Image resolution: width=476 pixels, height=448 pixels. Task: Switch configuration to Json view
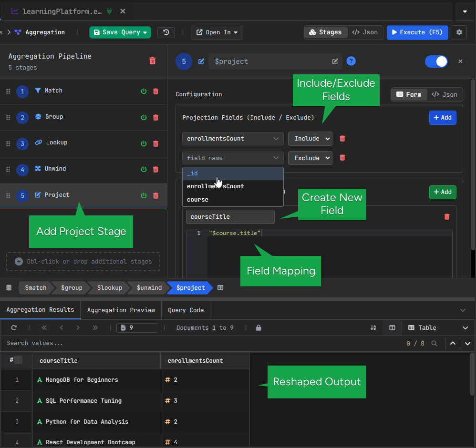[445, 94]
